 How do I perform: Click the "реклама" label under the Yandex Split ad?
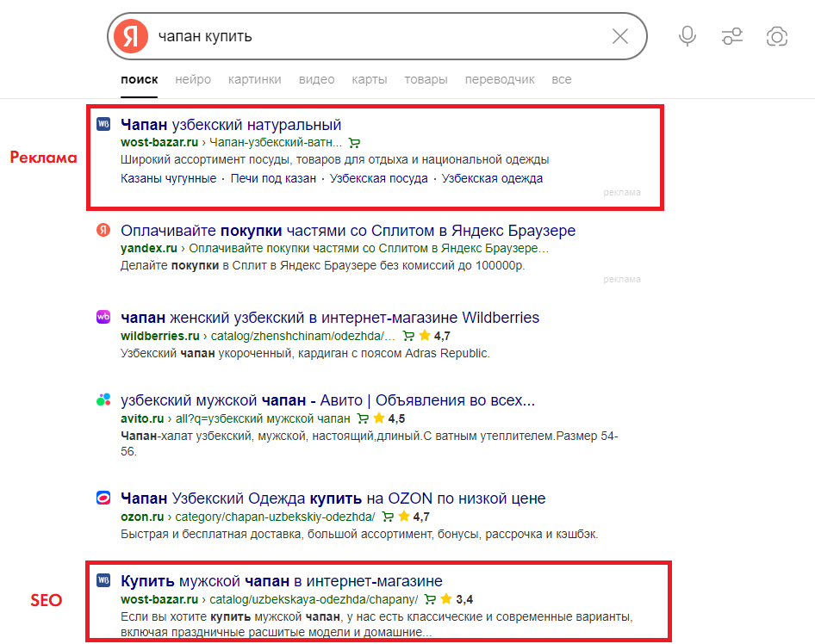click(622, 280)
